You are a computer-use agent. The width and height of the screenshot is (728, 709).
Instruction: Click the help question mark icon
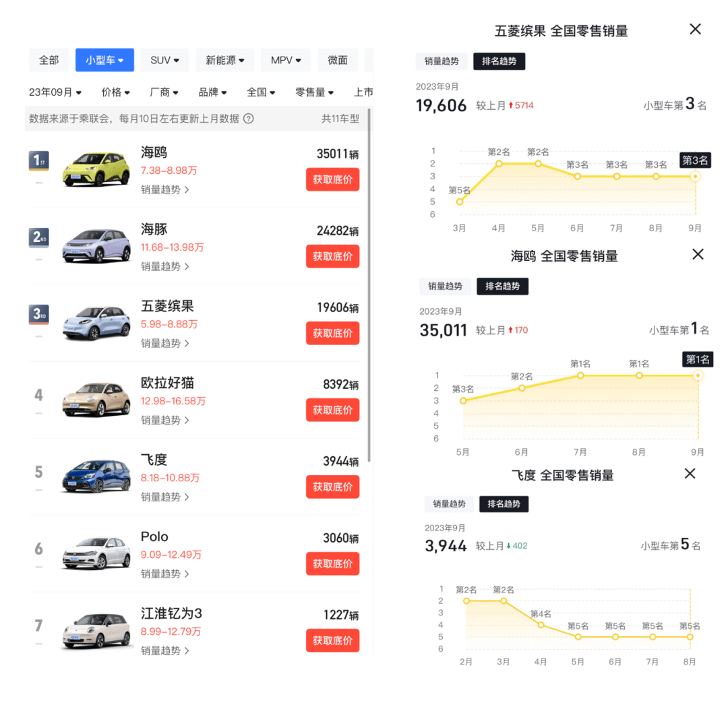[249, 119]
